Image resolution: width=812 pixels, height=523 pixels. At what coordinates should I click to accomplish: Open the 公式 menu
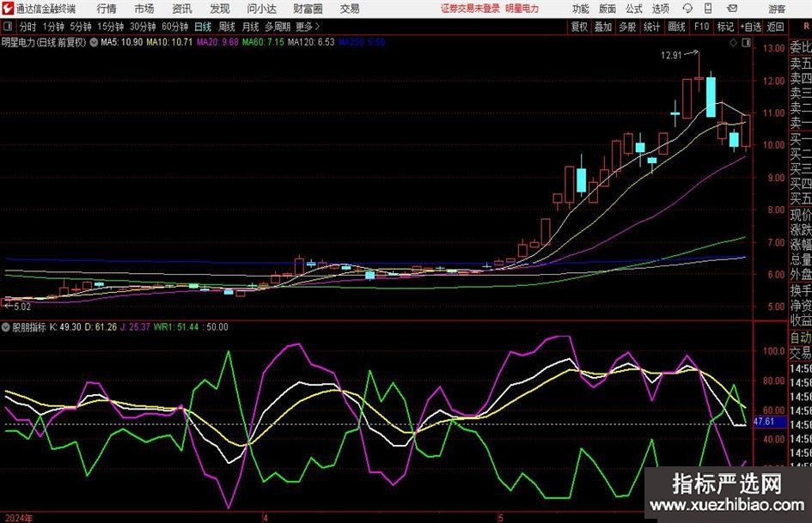[634, 9]
